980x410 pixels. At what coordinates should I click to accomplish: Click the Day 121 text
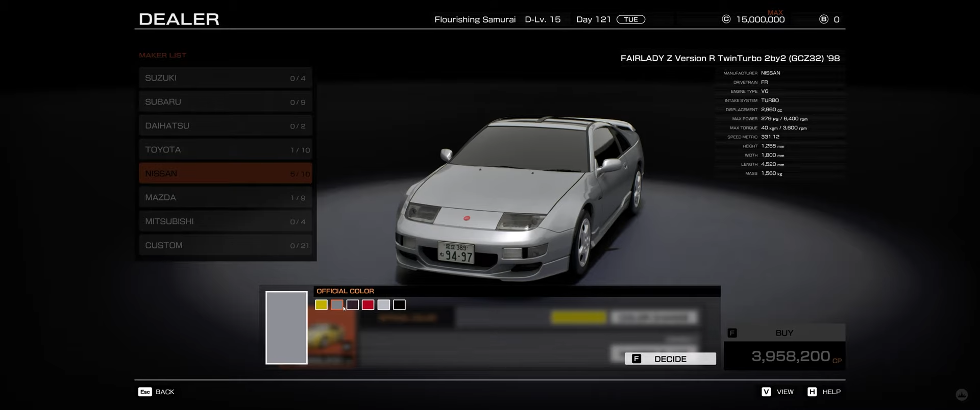(x=593, y=19)
